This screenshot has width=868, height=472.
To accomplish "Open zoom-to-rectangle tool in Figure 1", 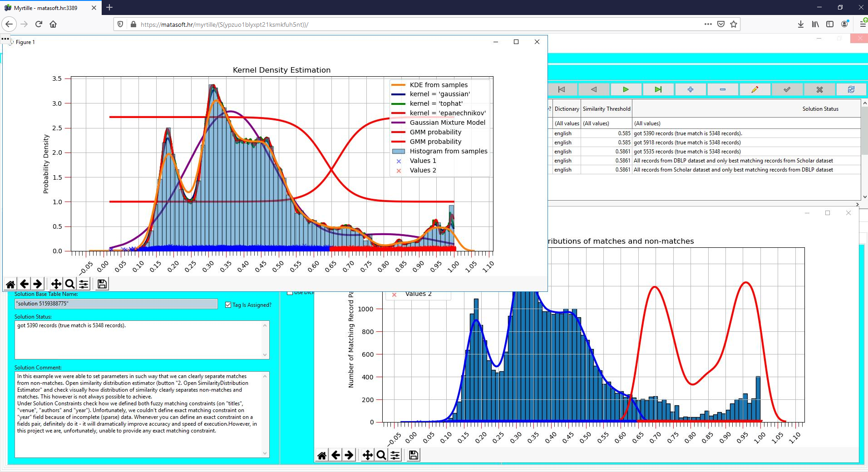I will [x=69, y=284].
